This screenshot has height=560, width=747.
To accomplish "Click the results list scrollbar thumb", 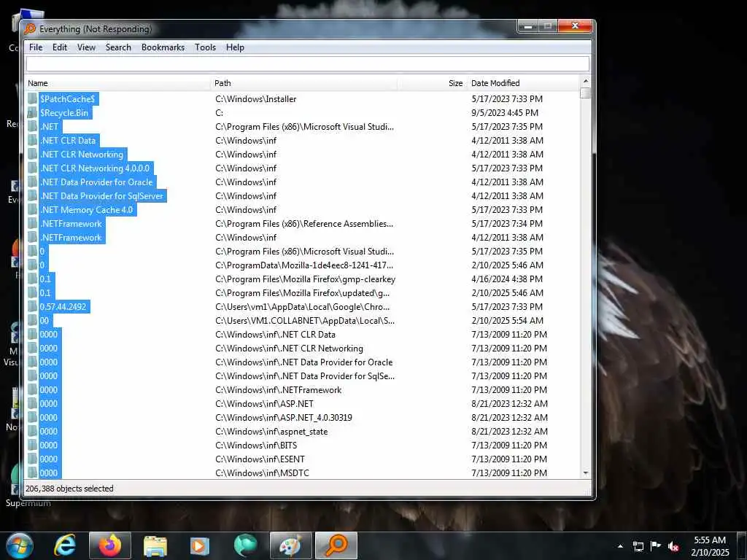I will point(586,93).
